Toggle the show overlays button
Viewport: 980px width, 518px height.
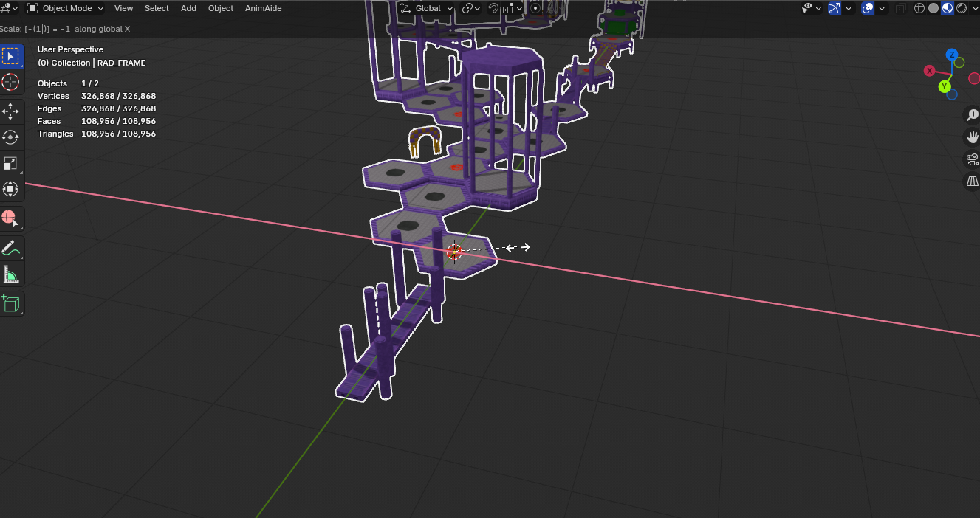pyautogui.click(x=868, y=9)
